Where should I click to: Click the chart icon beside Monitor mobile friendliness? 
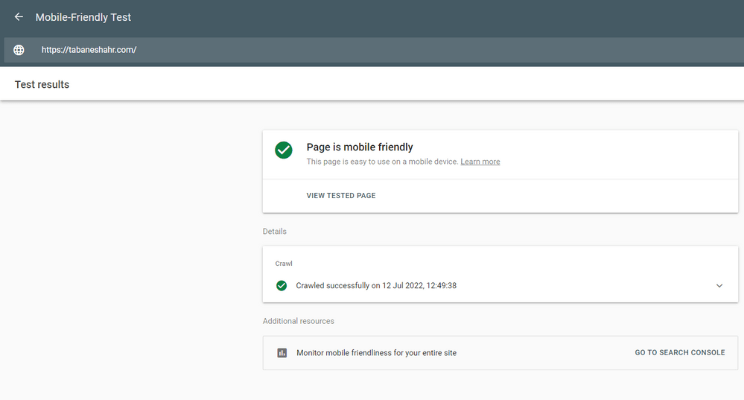[x=282, y=353]
